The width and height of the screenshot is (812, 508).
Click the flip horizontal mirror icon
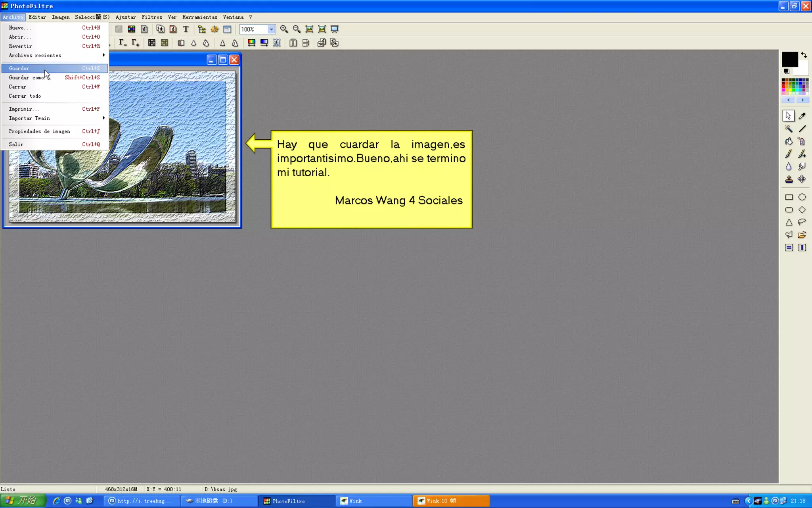coord(293,43)
